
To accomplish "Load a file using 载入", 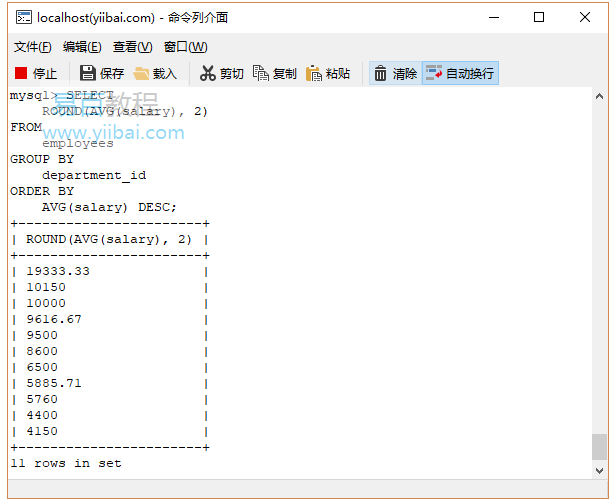I will tap(155, 73).
